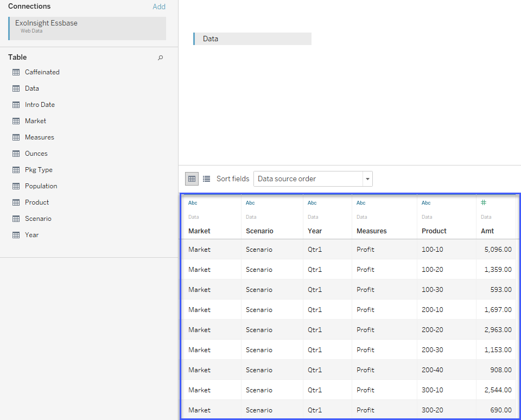Image resolution: width=521 pixels, height=420 pixels.
Task: Click the Population table icon
Action: pos(16,186)
